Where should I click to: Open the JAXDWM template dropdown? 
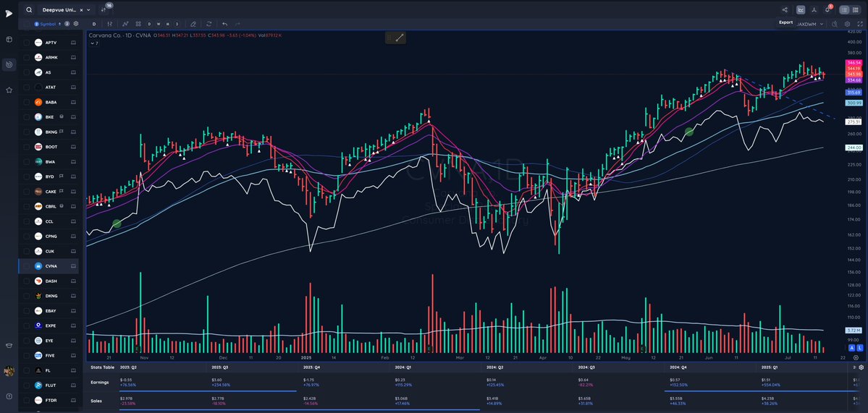pyautogui.click(x=811, y=24)
